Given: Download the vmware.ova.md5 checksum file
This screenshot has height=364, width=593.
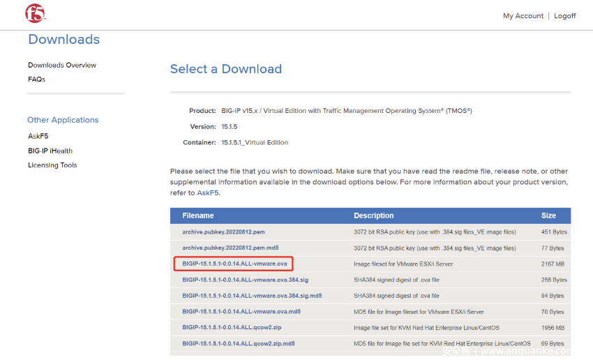Looking at the screenshot, I should coord(241,312).
